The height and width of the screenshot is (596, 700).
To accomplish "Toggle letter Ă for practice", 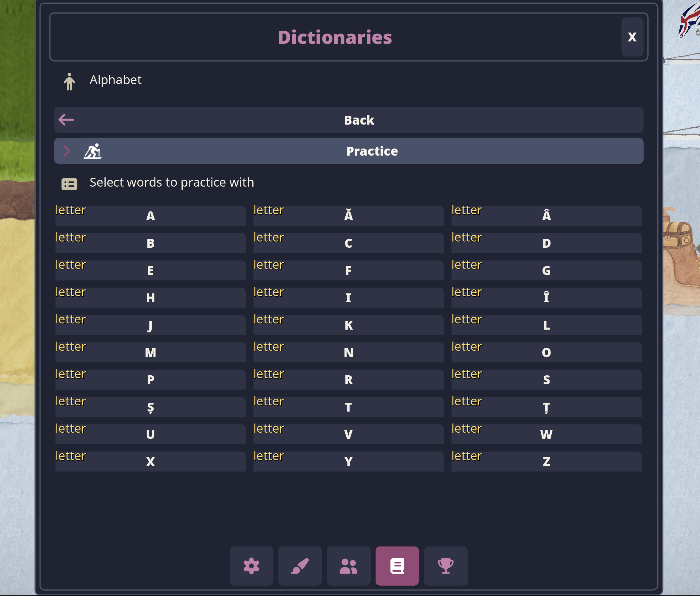I will tap(348, 216).
